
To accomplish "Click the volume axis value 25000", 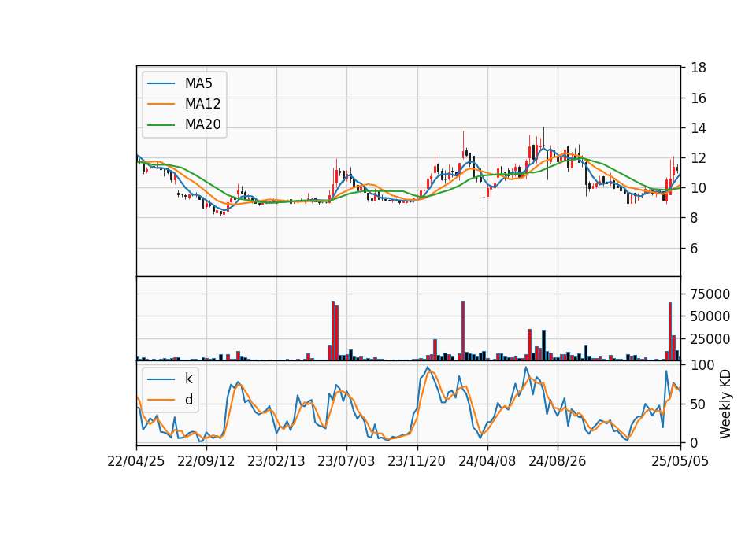I will click(x=710, y=339).
